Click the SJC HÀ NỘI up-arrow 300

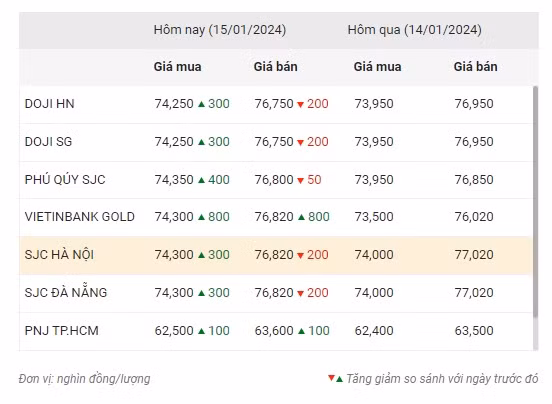click(x=214, y=255)
